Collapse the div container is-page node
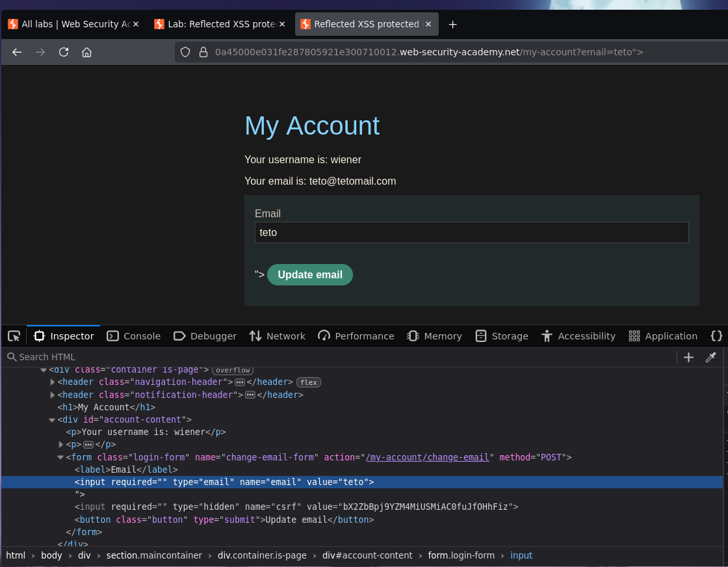The height and width of the screenshot is (567, 728). pos(43,370)
